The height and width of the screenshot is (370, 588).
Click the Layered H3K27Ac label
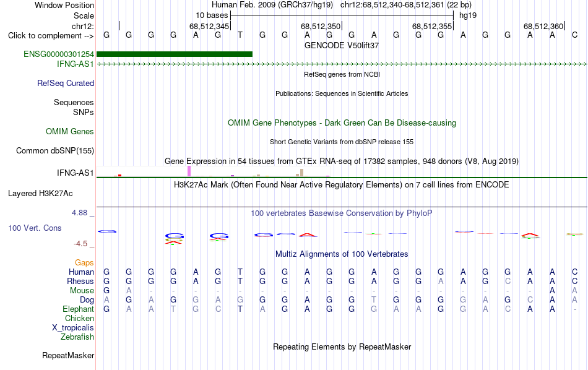[x=40, y=194]
